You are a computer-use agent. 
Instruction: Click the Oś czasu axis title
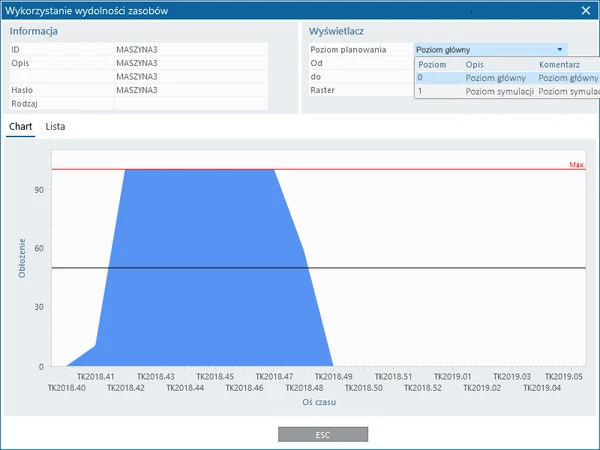pos(319,401)
